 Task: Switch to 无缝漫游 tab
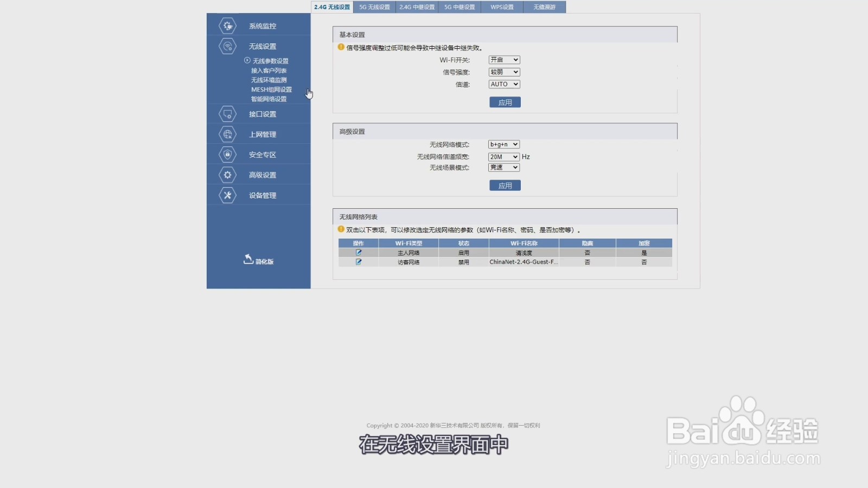coord(544,7)
